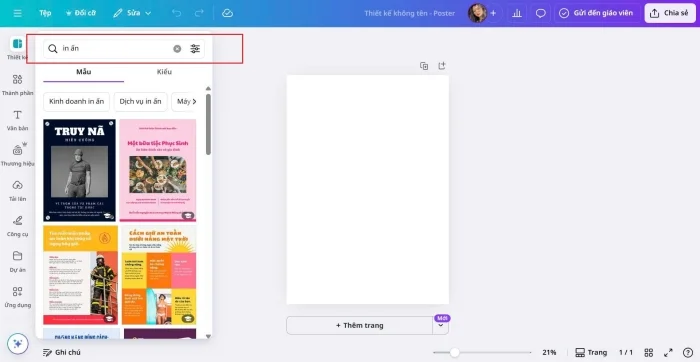Open the hamburger main menu
Image resolution: width=700 pixels, height=362 pixels.
coord(17,13)
